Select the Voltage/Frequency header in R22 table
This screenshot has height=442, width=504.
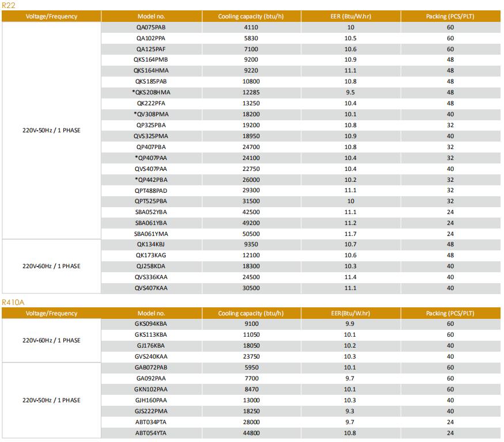click(x=51, y=16)
